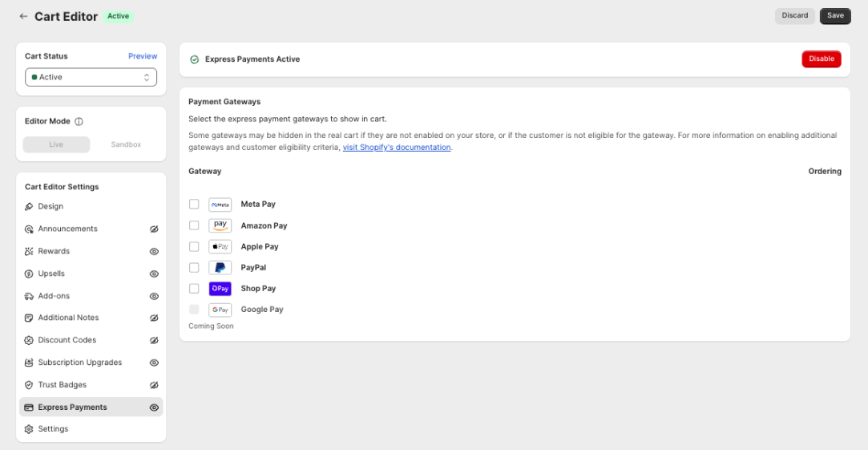Click the Google Pay logo
This screenshot has width=868, height=450.
click(x=220, y=310)
